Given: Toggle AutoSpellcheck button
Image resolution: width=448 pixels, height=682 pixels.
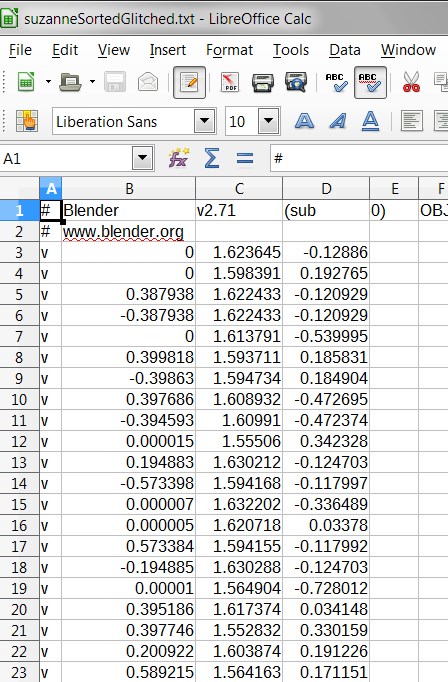Looking at the screenshot, I should click(x=370, y=82).
